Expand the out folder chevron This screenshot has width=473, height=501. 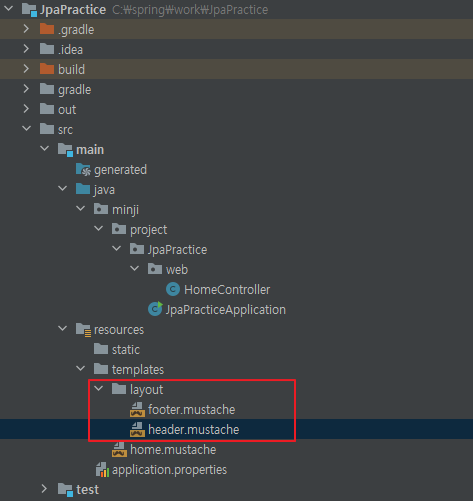point(26,109)
